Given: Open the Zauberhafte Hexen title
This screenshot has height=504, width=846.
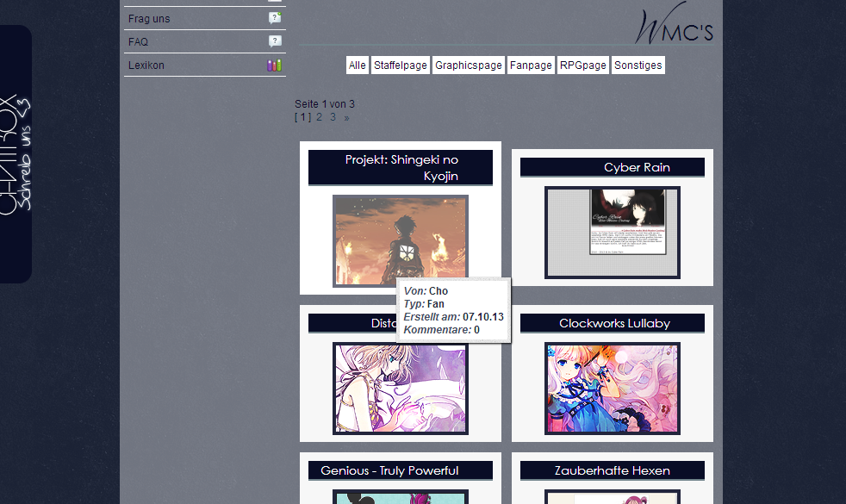Looking at the screenshot, I should pos(613,470).
